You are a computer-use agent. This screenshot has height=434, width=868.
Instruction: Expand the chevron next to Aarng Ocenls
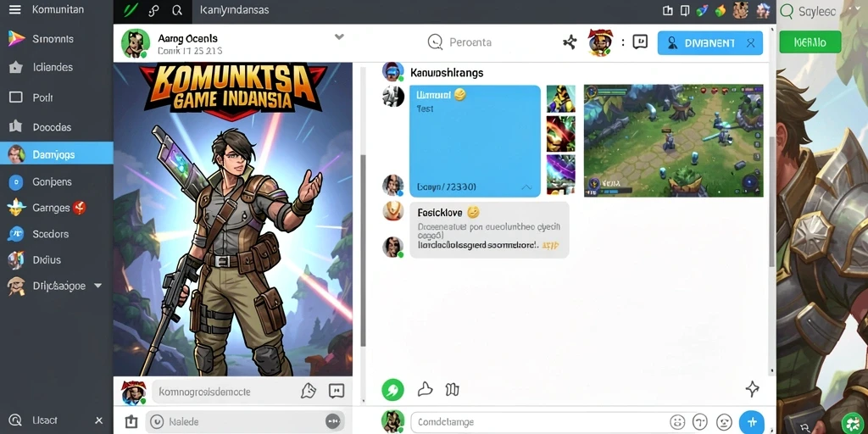[x=339, y=37]
